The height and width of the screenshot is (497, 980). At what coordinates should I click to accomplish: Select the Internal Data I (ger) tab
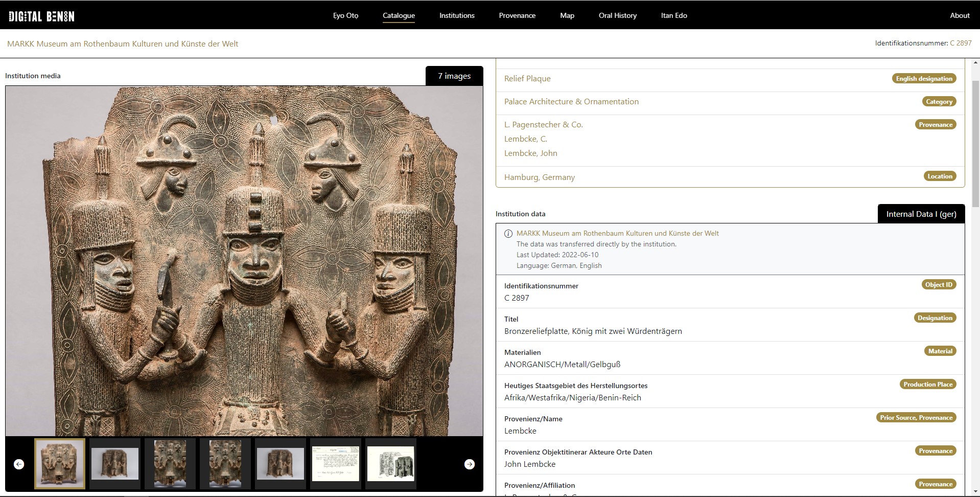coord(921,214)
